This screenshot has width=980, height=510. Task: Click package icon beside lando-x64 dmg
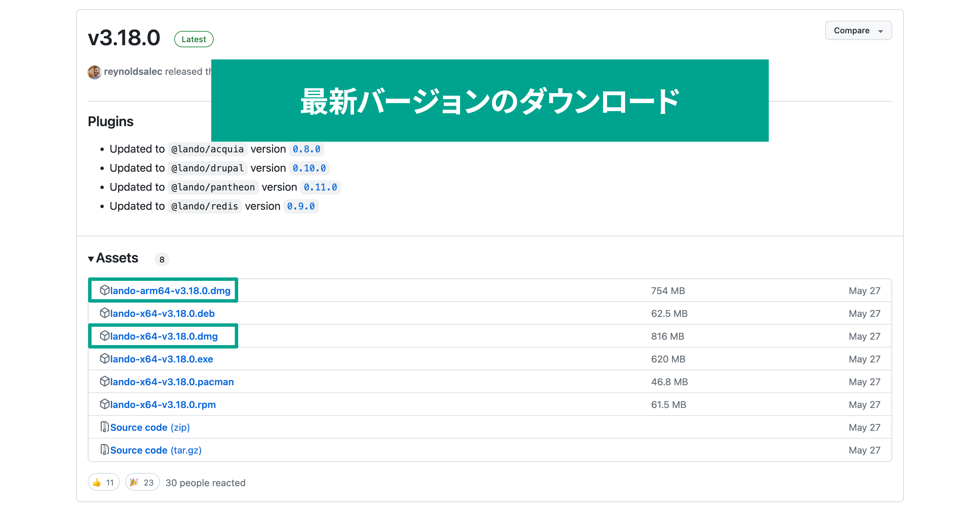click(x=104, y=336)
